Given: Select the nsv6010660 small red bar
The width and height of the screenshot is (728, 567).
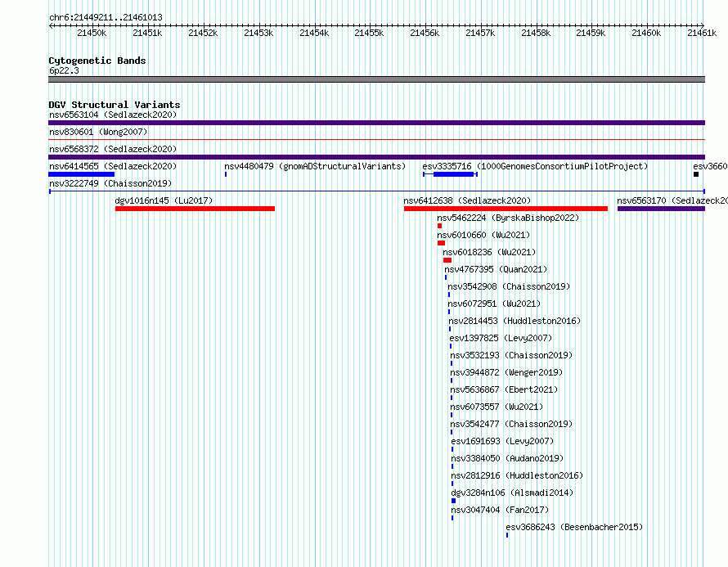Looking at the screenshot, I should pyautogui.click(x=441, y=243).
